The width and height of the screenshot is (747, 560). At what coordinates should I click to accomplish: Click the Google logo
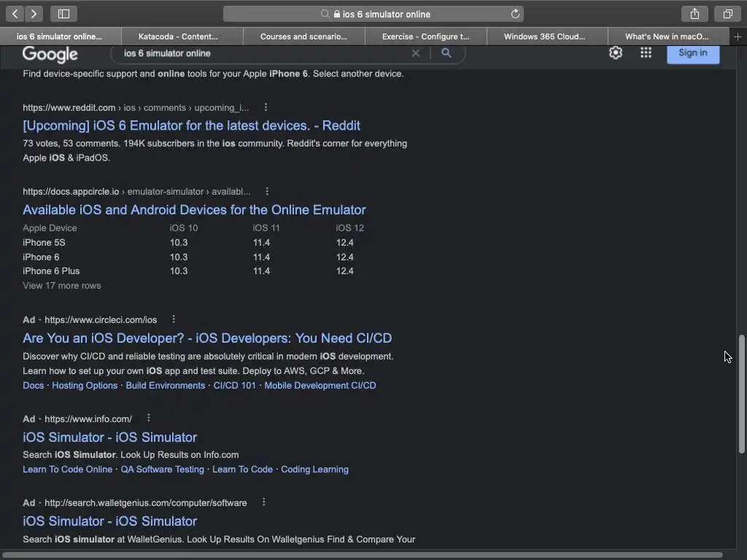50,54
